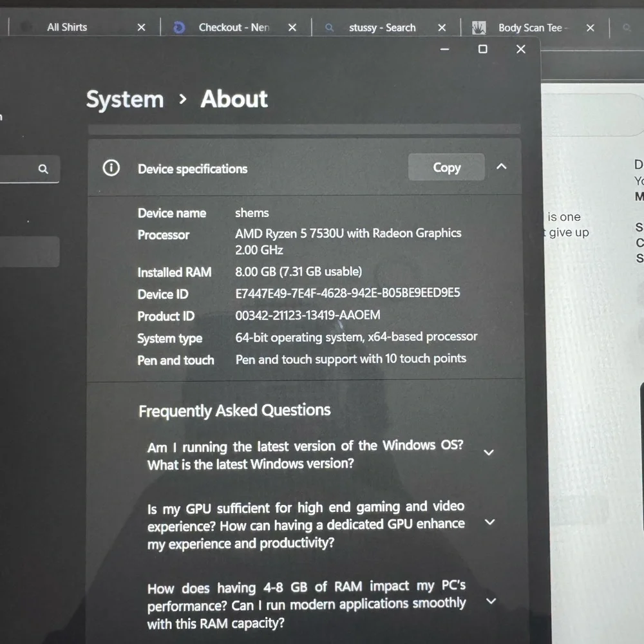Expand the GPU gaming question

click(489, 522)
